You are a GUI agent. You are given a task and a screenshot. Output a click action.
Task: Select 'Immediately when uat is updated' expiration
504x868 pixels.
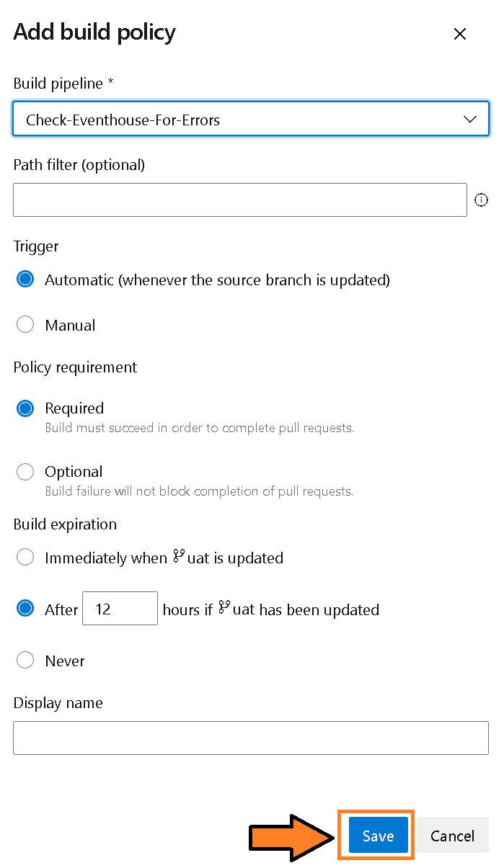point(25,556)
